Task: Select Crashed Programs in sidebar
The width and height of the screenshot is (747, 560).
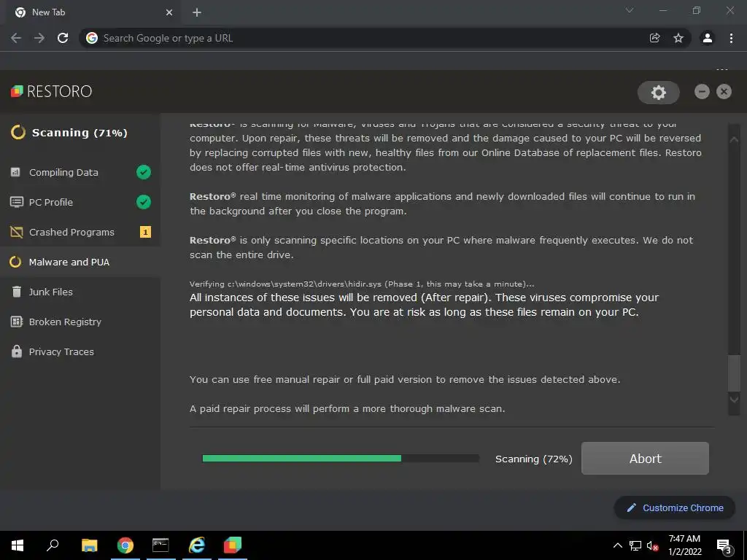Action: point(80,232)
